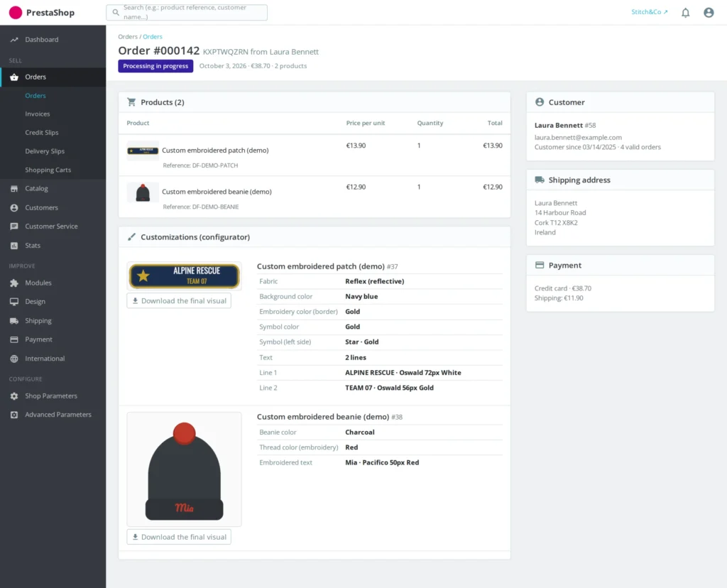The image size is (727, 588).
Task: Click the Orders basket icon in sidebar
Action: [x=14, y=77]
